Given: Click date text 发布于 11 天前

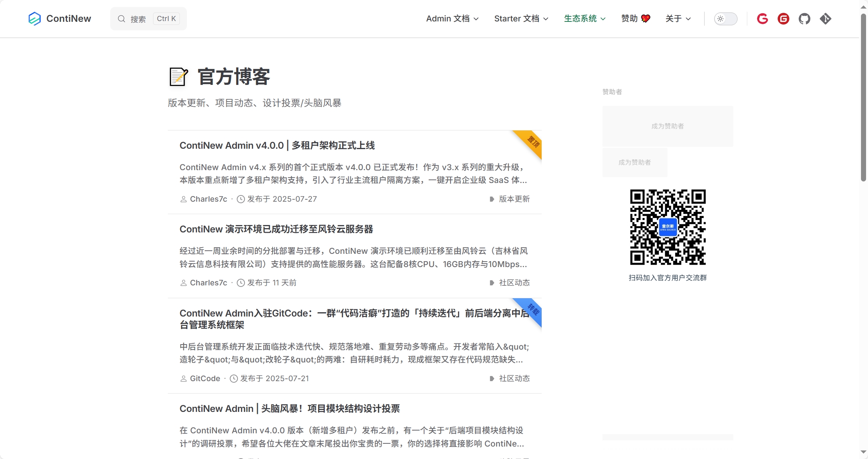Looking at the screenshot, I should 272,283.
